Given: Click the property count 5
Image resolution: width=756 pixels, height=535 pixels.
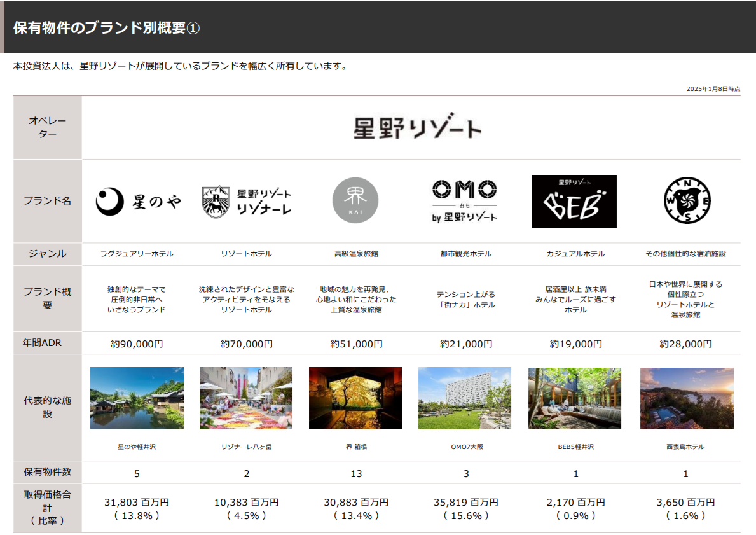Looking at the screenshot, I should click(x=137, y=474).
